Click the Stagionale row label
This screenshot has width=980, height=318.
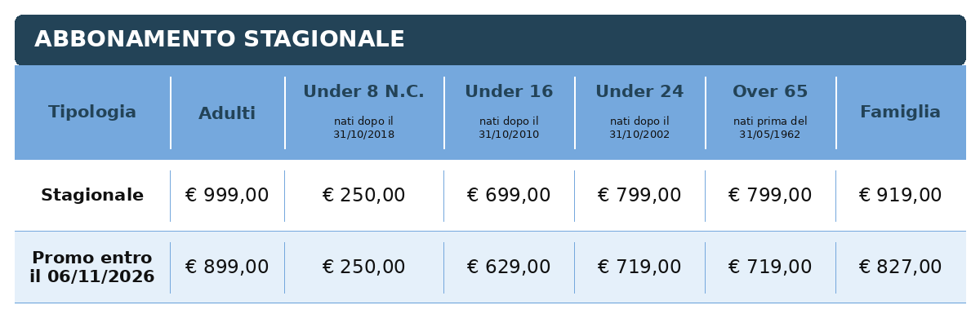(x=92, y=196)
